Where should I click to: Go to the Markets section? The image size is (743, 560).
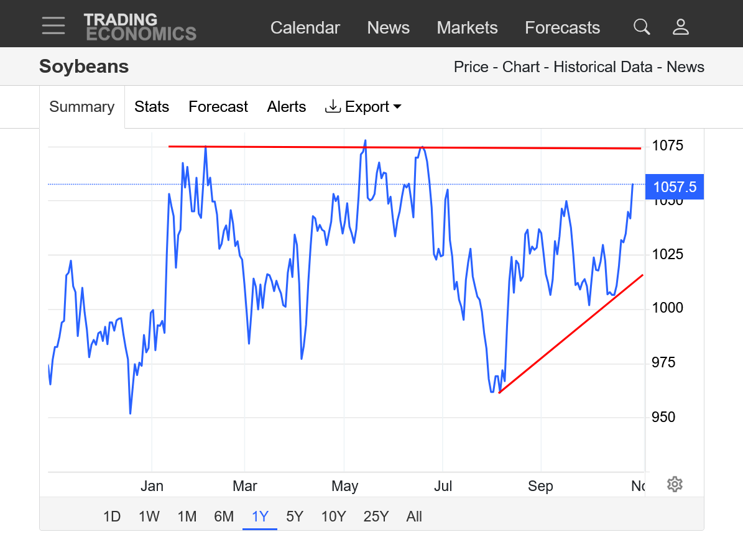467,28
